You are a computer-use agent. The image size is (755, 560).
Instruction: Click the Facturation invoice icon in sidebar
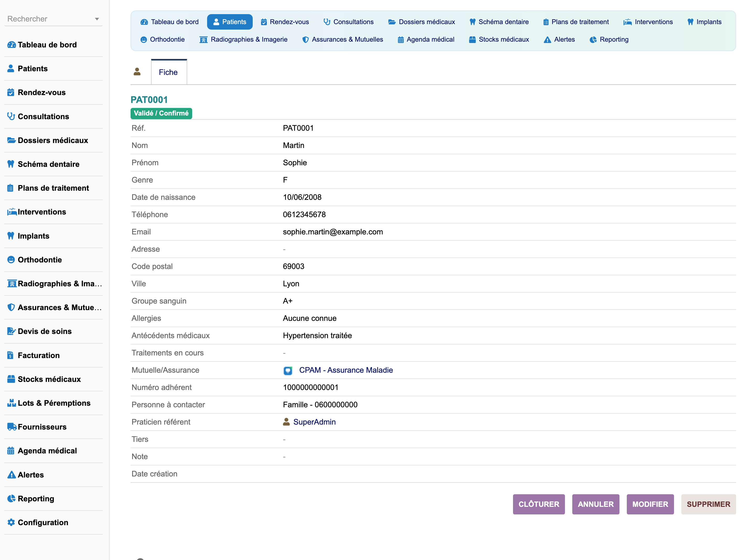point(10,355)
